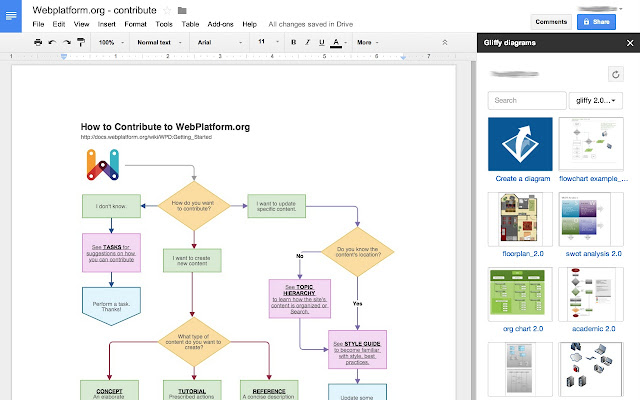
Task: Open the account name dropdown
Action: pyautogui.click(x=600, y=8)
